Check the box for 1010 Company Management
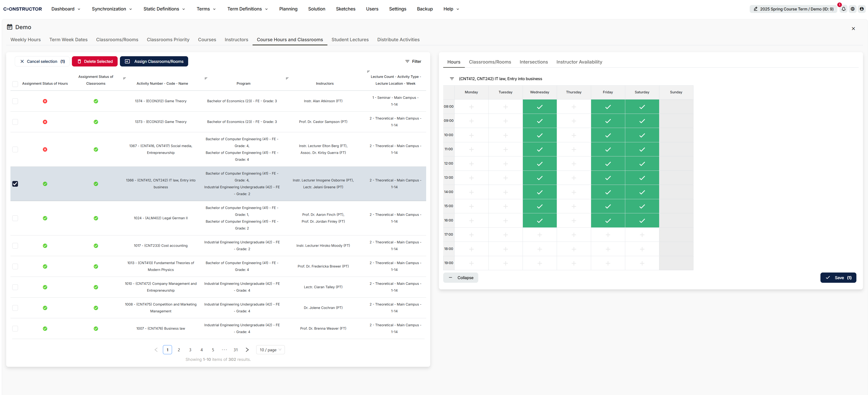This screenshot has width=868, height=395. click(x=15, y=288)
